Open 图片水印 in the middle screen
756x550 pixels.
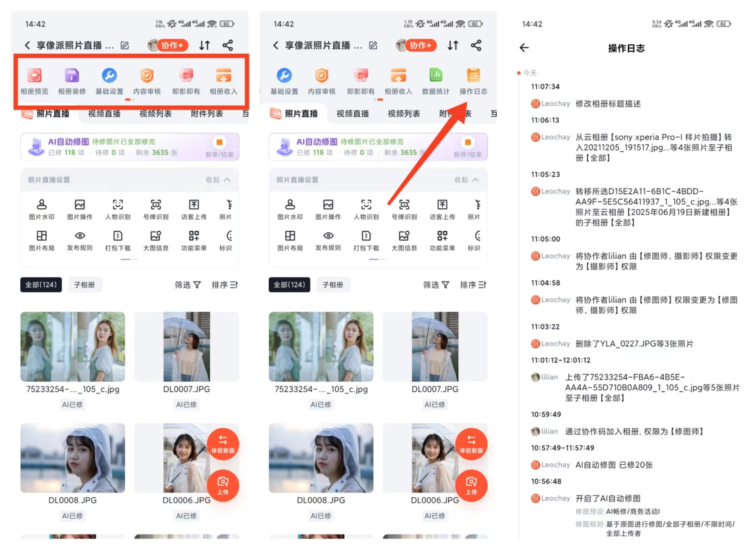point(290,210)
